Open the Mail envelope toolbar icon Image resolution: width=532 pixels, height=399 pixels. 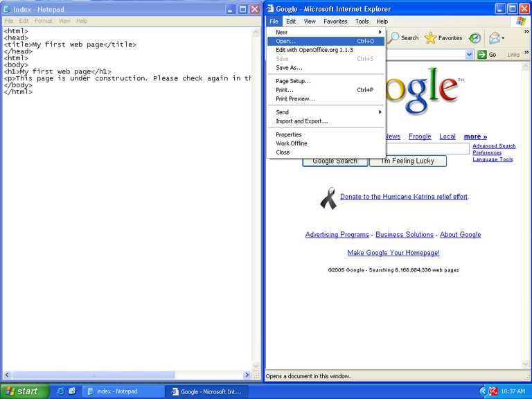(x=495, y=38)
